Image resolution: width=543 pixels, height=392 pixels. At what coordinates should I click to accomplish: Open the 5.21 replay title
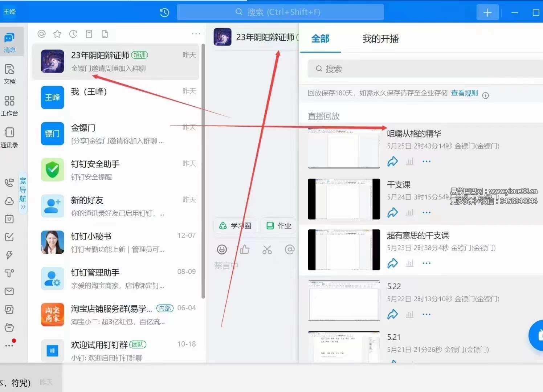pyautogui.click(x=393, y=337)
